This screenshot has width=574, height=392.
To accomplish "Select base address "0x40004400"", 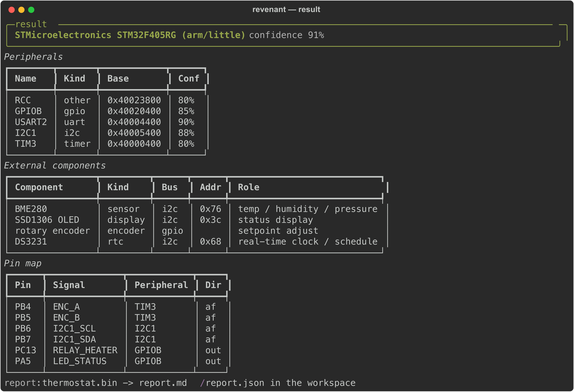I will coord(134,122).
